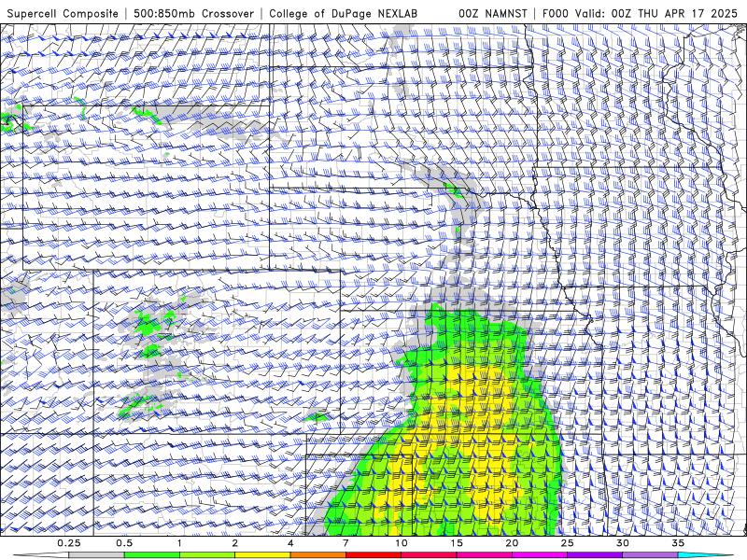Click the '30' legend value

623,543
